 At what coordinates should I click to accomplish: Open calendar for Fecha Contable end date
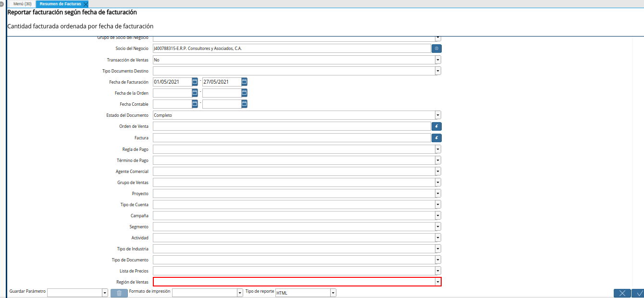[244, 104]
